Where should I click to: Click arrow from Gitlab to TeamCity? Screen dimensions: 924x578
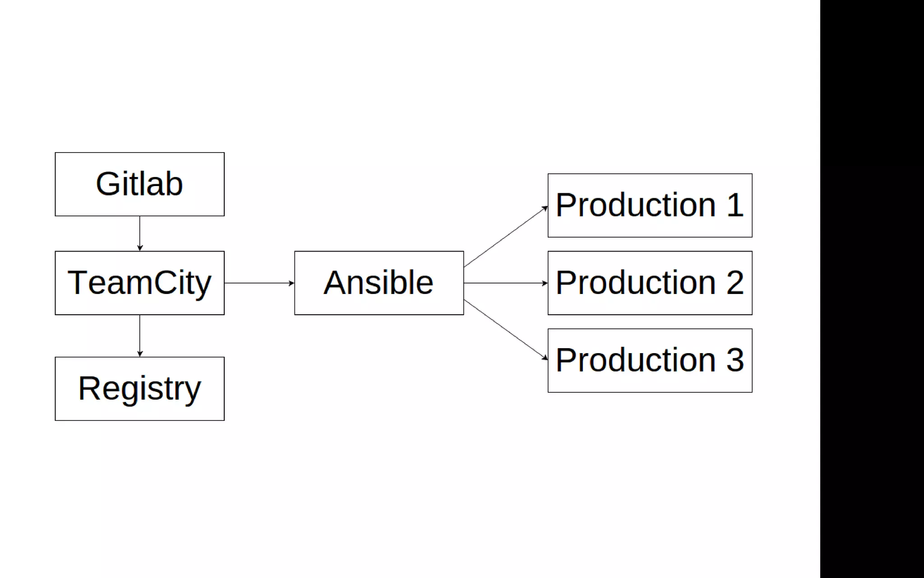(x=139, y=233)
